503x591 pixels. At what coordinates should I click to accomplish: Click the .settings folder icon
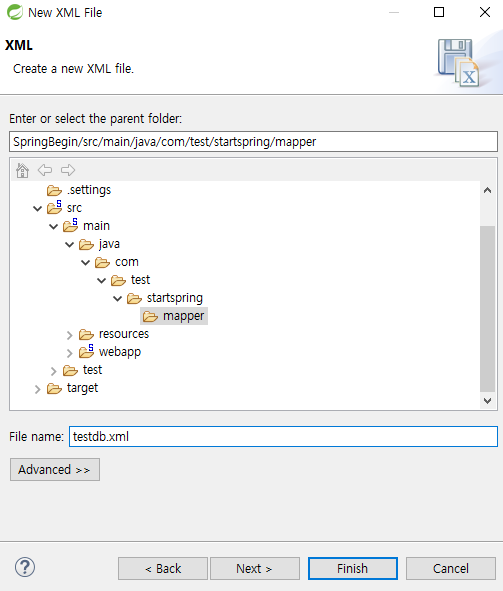54,190
